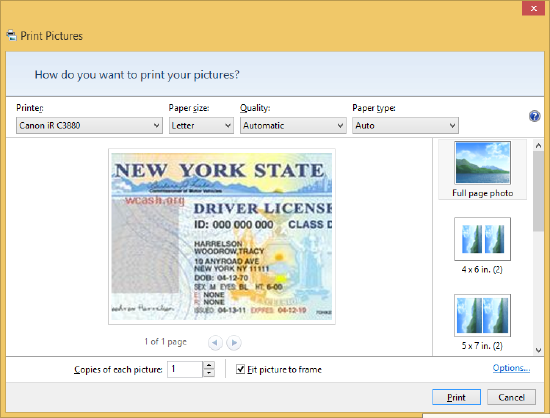Open the Printer dropdown showing Canon iR C3880
This screenshot has height=418, width=550.
89,126
